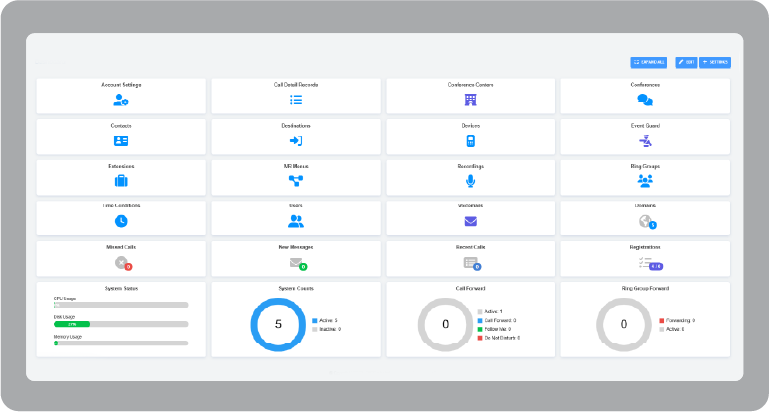Click the Devices phone icon
769x412 pixels.
click(x=470, y=141)
